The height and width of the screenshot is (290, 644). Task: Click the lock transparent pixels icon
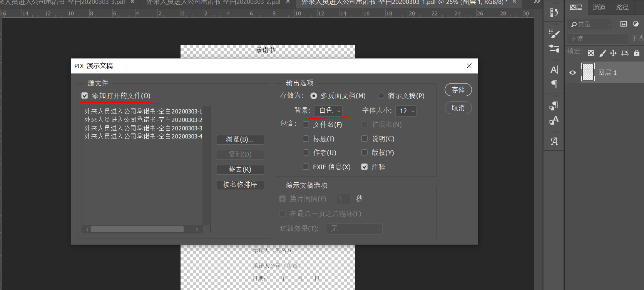[x=591, y=53]
